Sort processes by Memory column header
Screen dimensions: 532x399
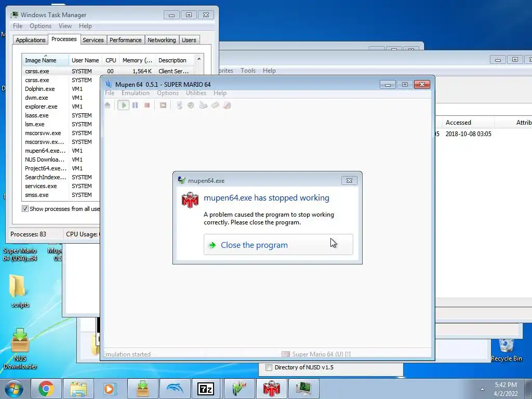(x=137, y=60)
